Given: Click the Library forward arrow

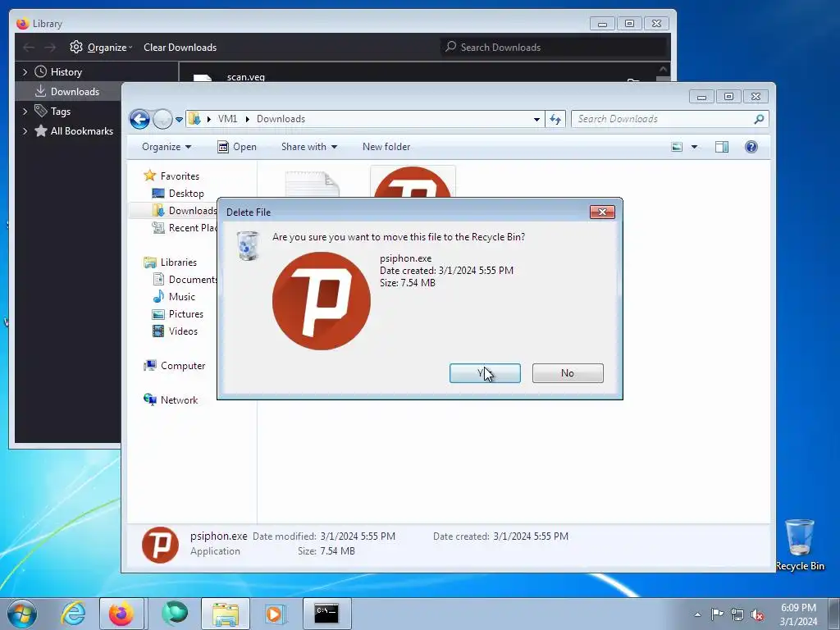Looking at the screenshot, I should (50, 47).
